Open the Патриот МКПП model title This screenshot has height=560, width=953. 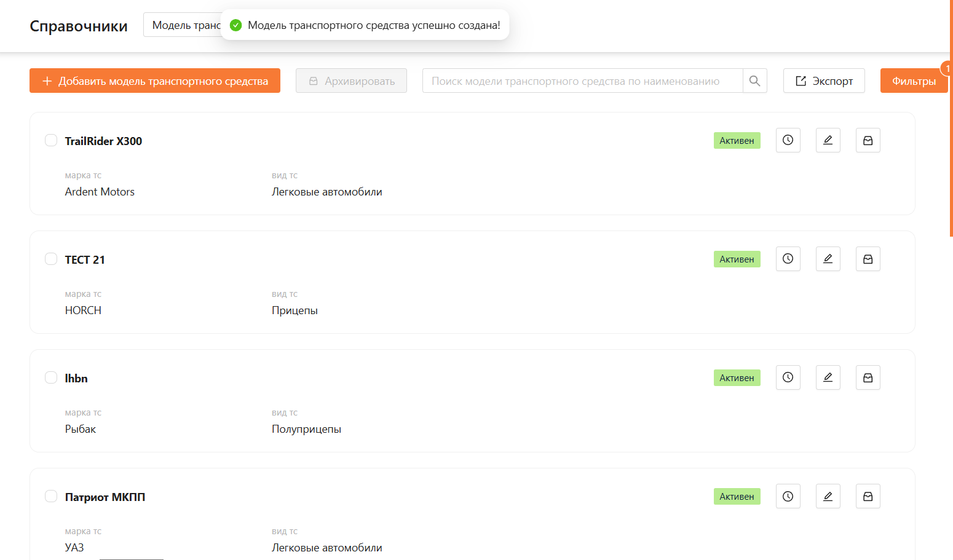[105, 497]
